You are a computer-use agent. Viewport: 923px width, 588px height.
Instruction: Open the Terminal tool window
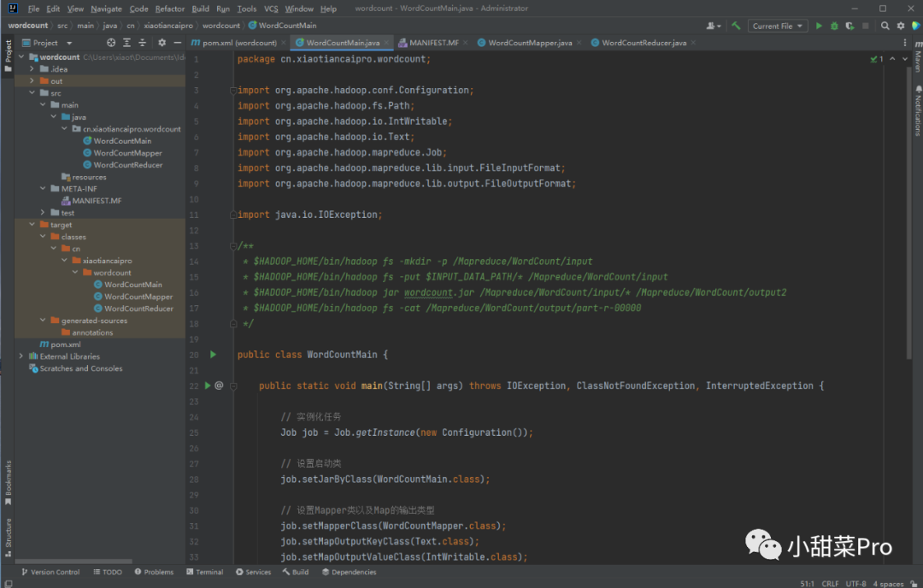tap(204, 572)
